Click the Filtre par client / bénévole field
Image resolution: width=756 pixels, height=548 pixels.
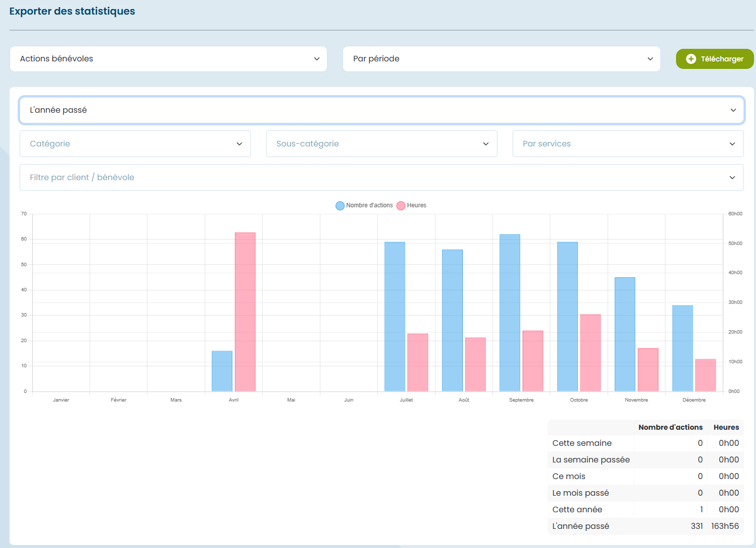tap(381, 178)
